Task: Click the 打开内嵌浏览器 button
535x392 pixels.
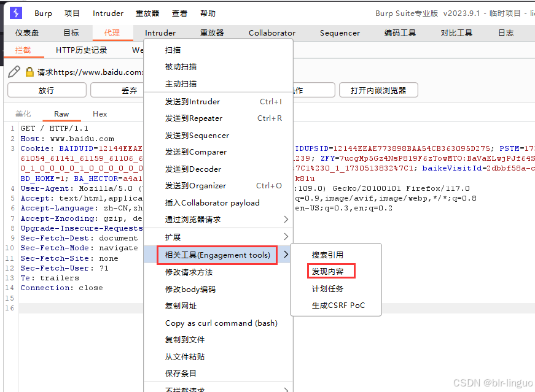Action: point(378,90)
